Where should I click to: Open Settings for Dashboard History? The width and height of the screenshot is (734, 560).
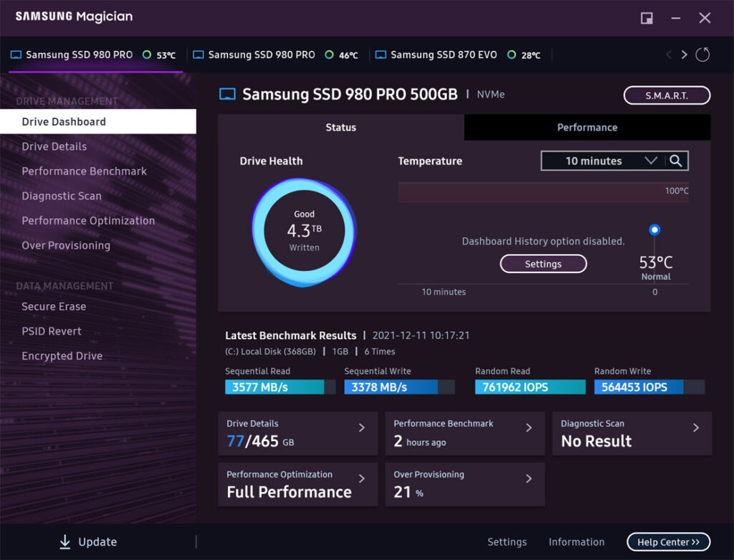click(543, 263)
